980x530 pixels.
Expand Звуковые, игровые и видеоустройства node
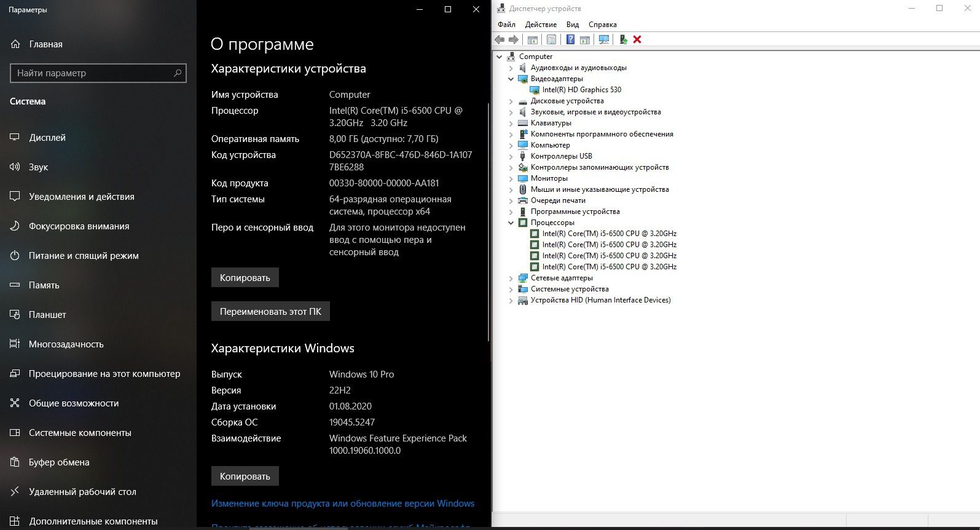point(511,112)
